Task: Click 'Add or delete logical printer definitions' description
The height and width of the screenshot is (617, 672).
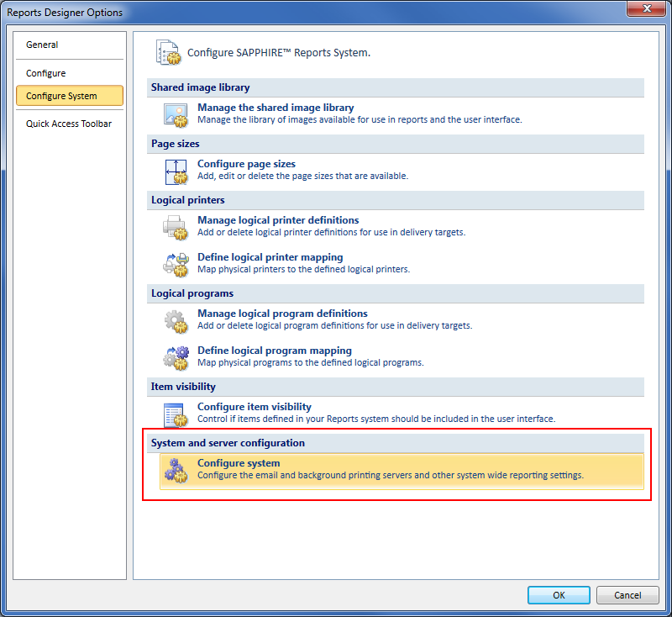Action: [331, 232]
